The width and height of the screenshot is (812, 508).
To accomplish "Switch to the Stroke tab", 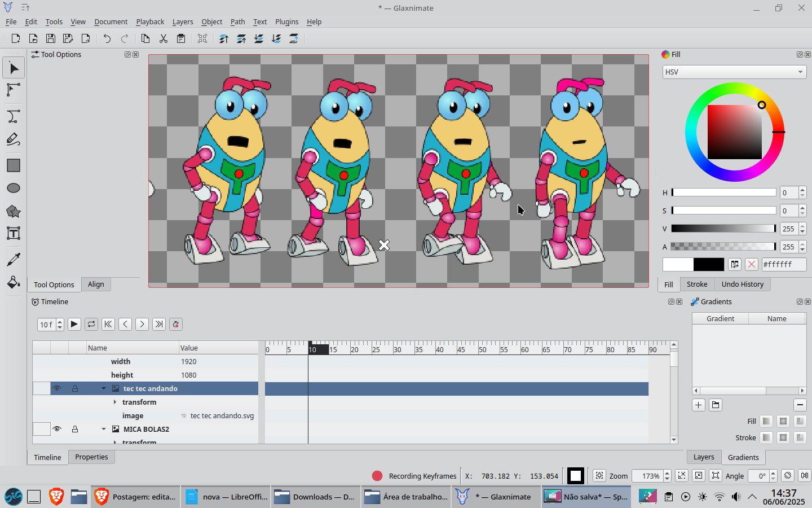I will coord(697,284).
